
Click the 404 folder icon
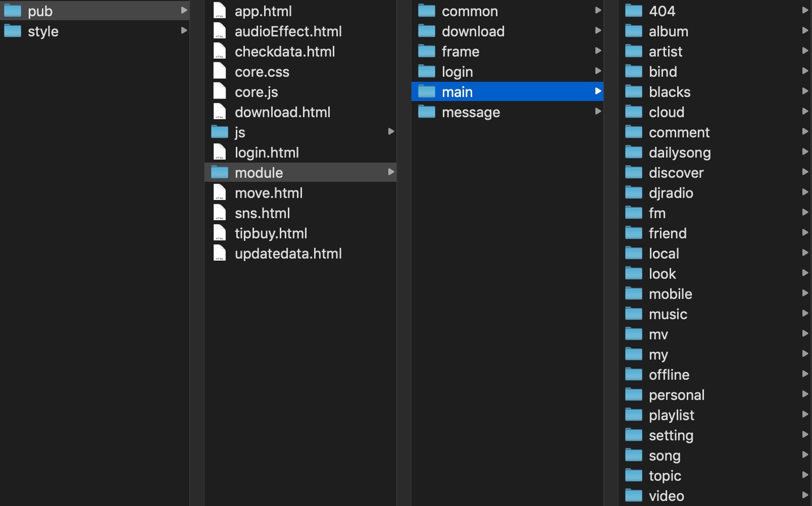634,11
